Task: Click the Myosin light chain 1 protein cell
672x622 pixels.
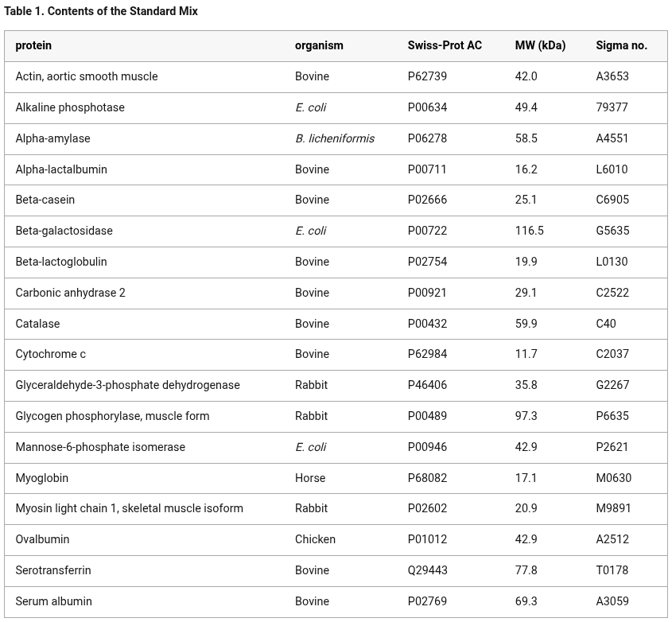Action: click(x=129, y=508)
